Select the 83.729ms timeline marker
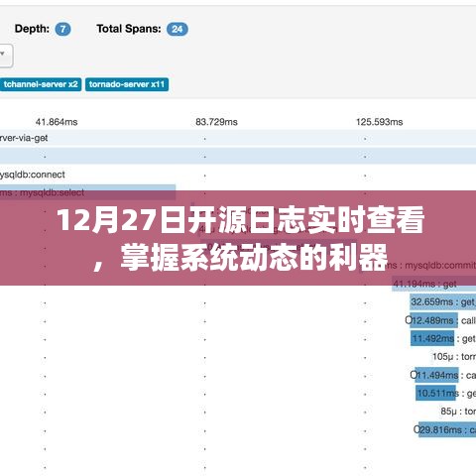Screen dimensions: 476x476 pos(216,122)
